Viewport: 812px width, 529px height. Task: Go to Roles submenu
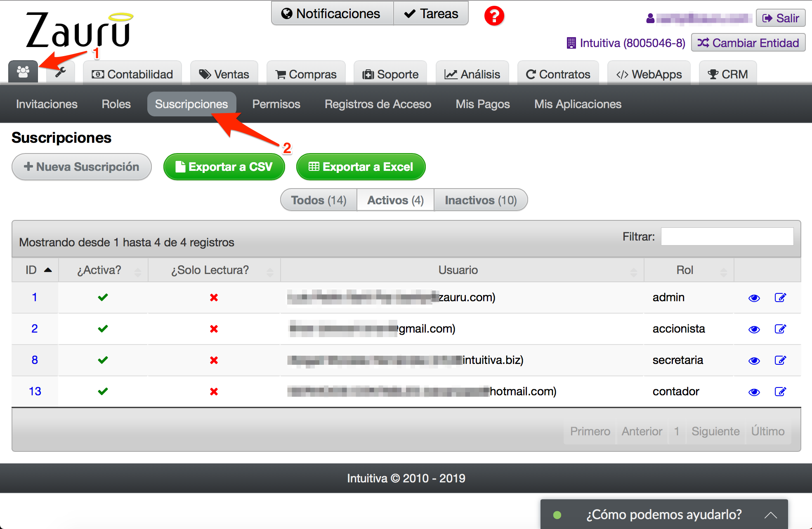click(116, 104)
